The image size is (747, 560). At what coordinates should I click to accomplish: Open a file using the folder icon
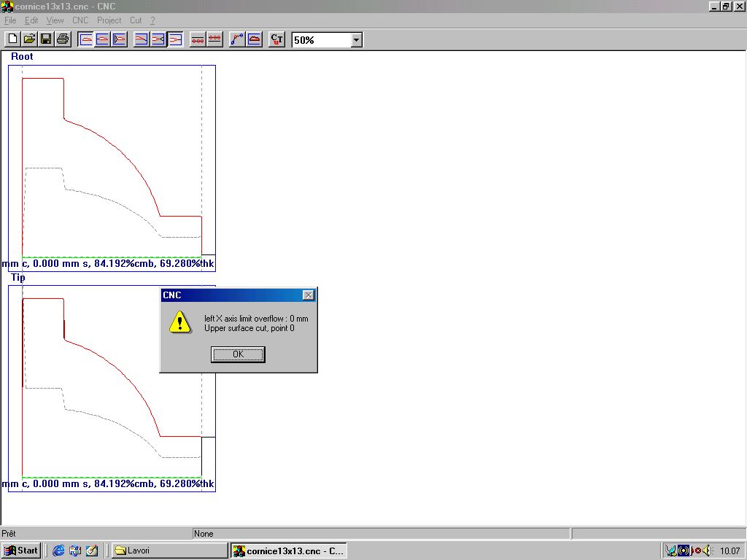click(x=29, y=39)
